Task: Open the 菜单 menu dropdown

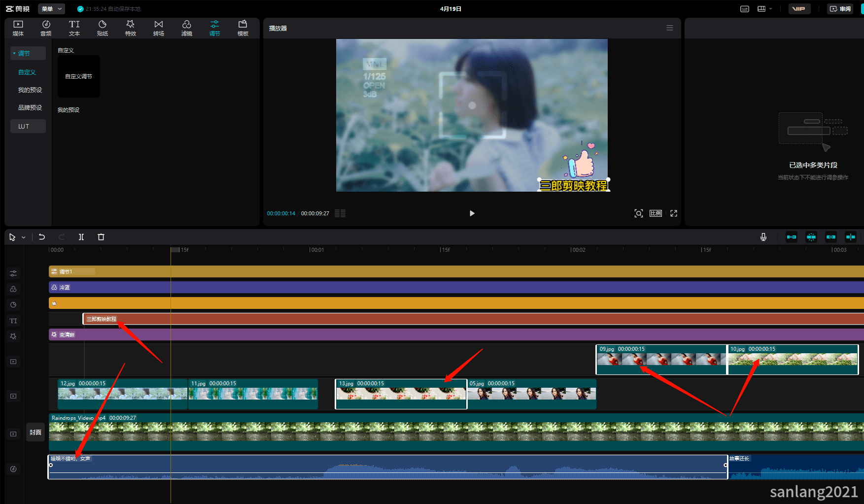Action: point(51,9)
